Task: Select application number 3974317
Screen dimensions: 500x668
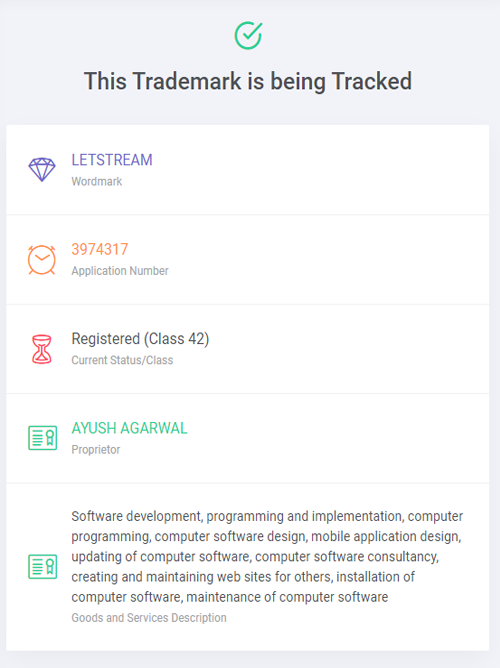Action: click(100, 249)
